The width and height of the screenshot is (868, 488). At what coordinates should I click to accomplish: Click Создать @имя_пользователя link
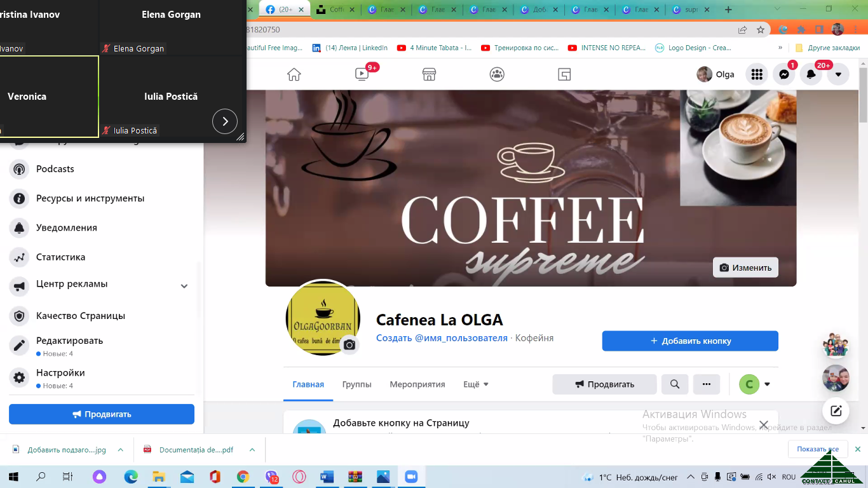click(x=442, y=338)
